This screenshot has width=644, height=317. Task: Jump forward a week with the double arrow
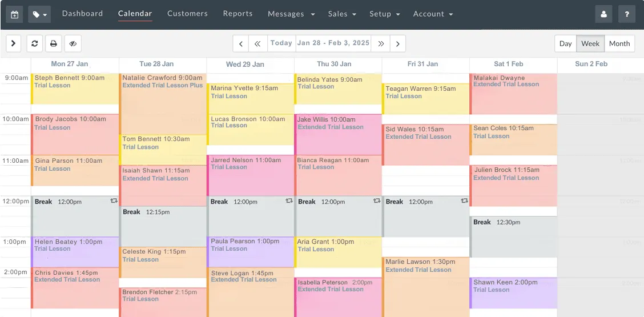pyautogui.click(x=381, y=43)
